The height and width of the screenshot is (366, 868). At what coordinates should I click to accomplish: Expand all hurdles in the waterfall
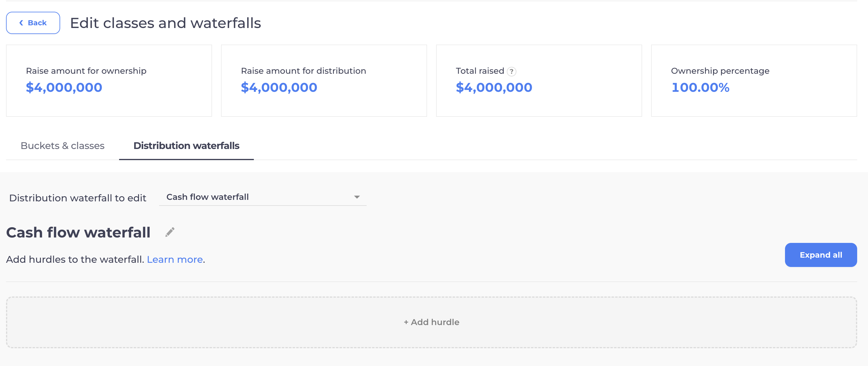(x=821, y=255)
